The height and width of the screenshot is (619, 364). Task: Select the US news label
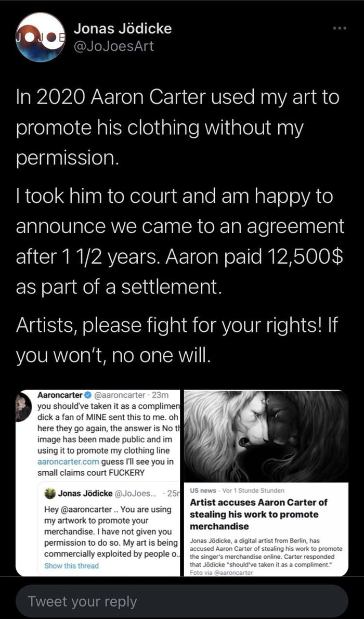coord(203,491)
